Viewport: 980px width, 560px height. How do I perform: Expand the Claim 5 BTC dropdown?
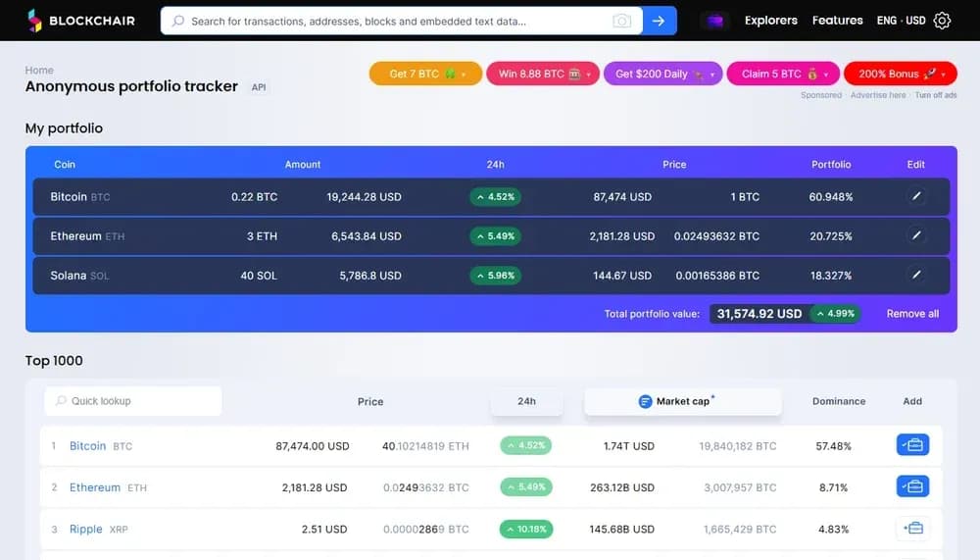tap(826, 75)
